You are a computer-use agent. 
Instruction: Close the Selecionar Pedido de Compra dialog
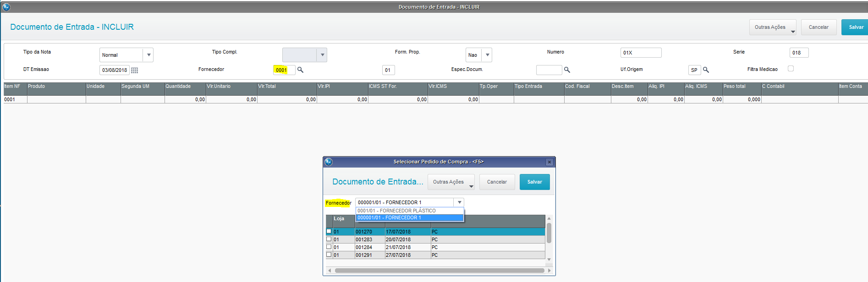click(549, 162)
